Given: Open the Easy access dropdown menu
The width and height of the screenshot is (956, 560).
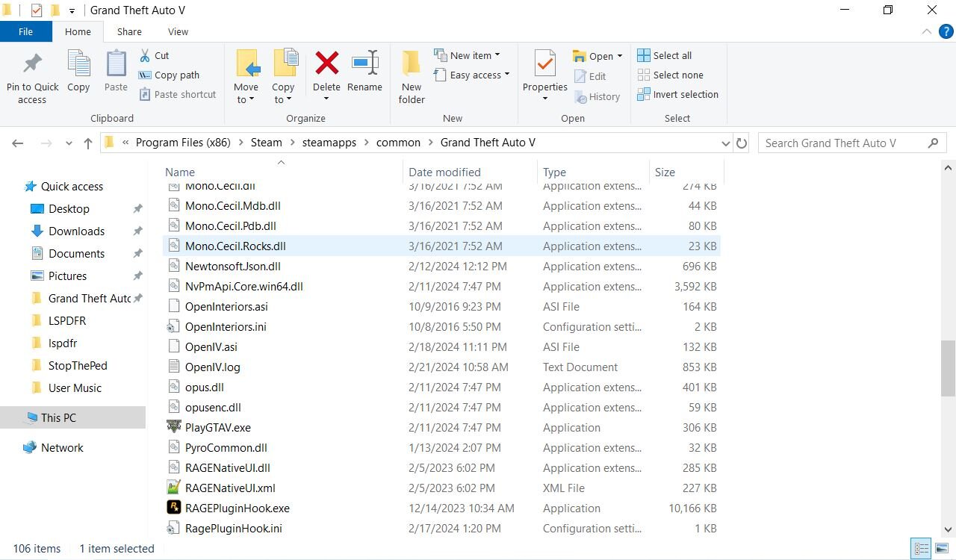Looking at the screenshot, I should pyautogui.click(x=471, y=75).
